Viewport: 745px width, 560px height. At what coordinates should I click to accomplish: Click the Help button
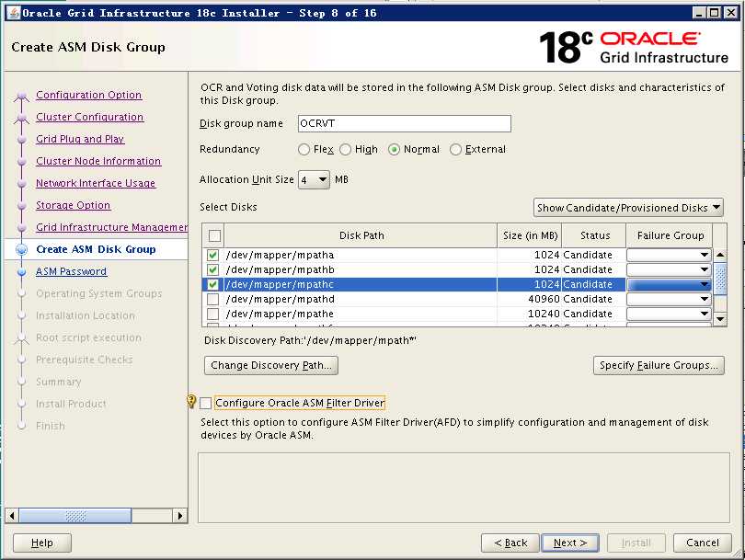pyautogui.click(x=41, y=543)
